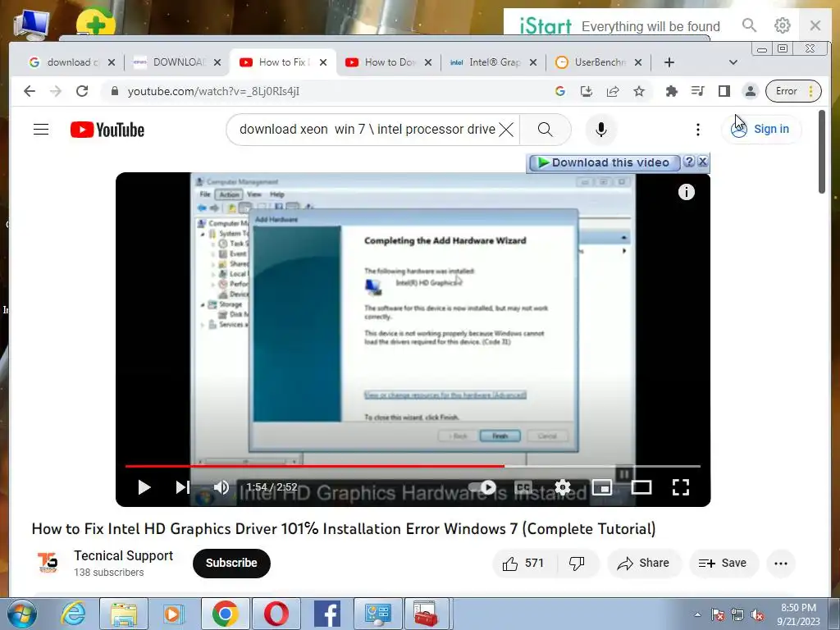Toggle the autoplay switch
This screenshot has height=630, width=840.
pyautogui.click(x=482, y=487)
